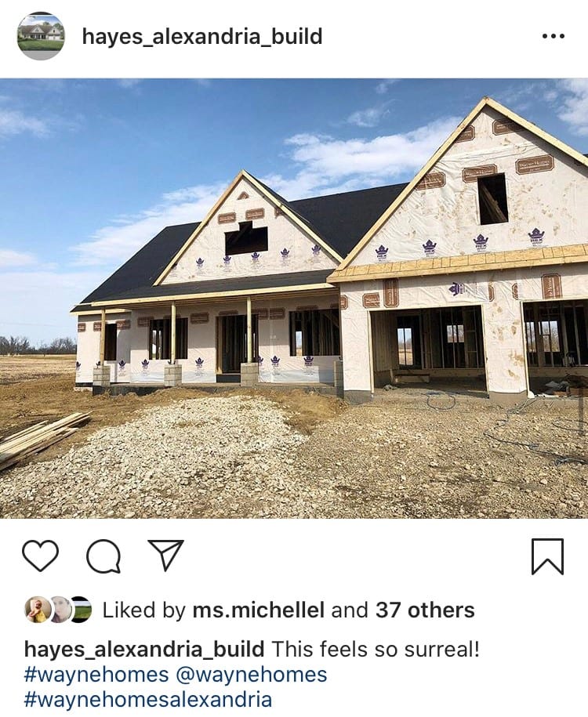
Task: Open the #waynehomes hashtag
Action: pos(96,675)
